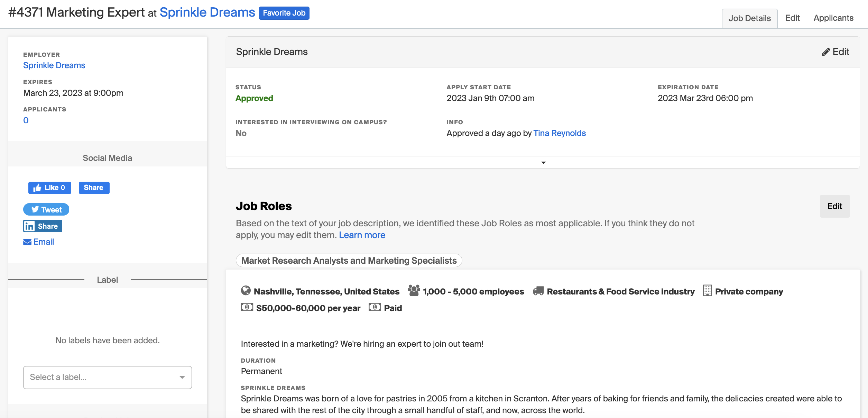Open Tina Reynolds profile link
Viewport: 868px width, 418px height.
559,133
